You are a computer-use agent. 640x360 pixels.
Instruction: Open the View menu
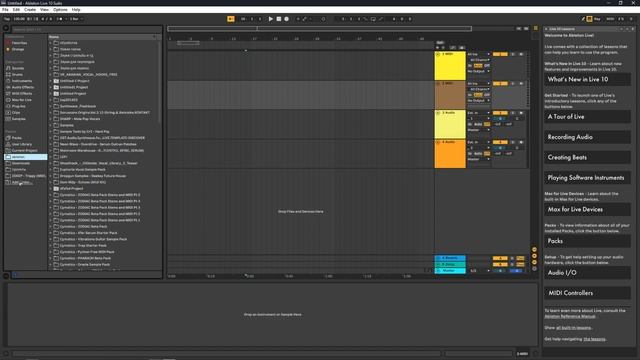[44, 9]
